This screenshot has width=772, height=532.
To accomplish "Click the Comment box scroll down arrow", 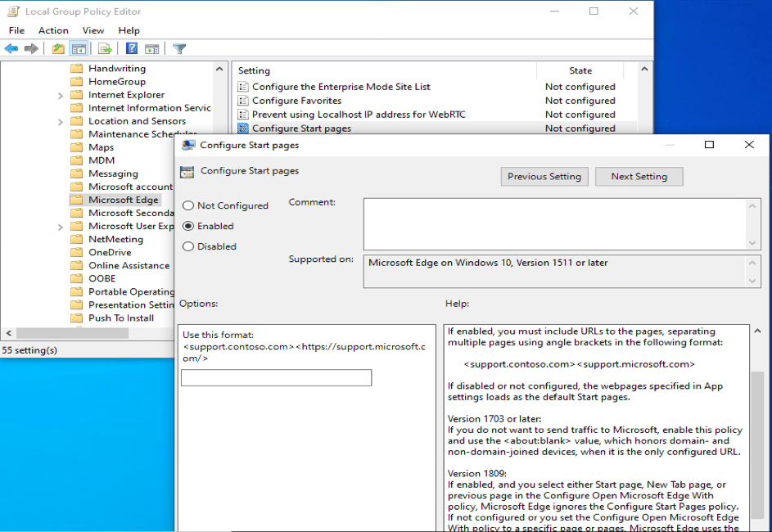I will [x=752, y=242].
